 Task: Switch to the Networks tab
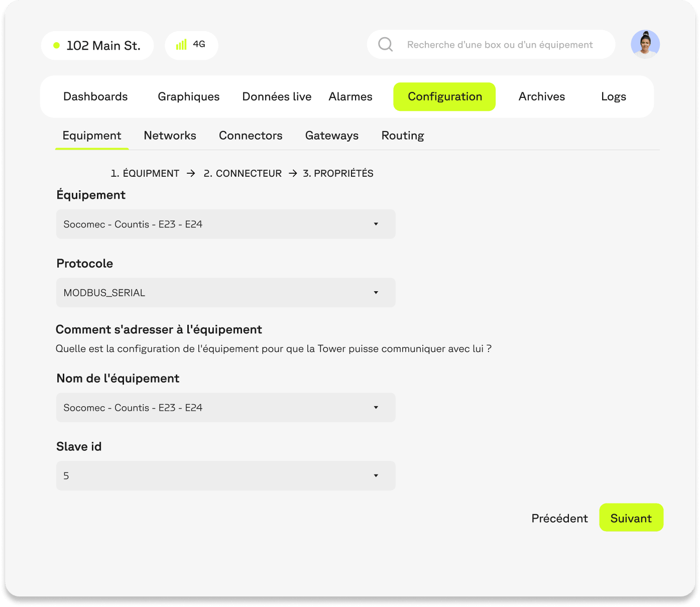[170, 136]
